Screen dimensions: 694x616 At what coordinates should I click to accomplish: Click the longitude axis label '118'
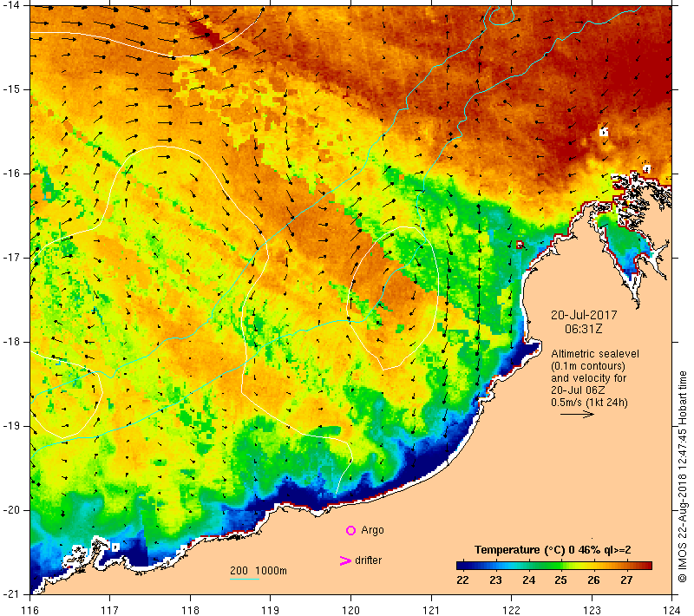point(190,610)
